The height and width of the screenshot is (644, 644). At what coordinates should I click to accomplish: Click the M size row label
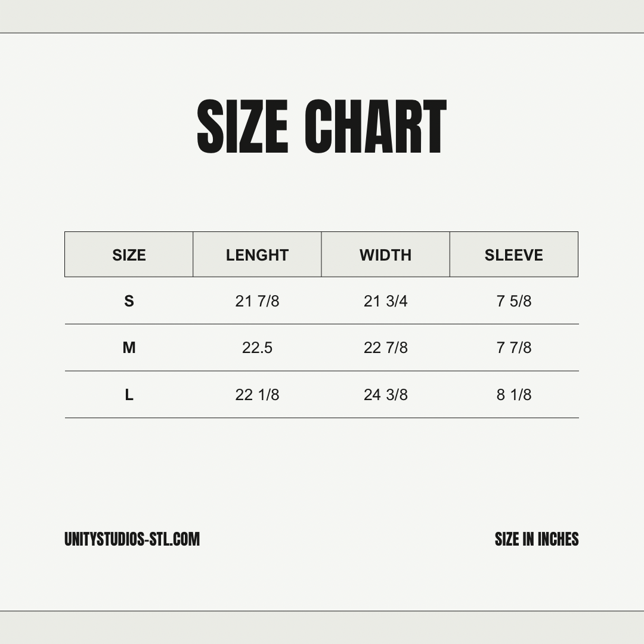[x=129, y=348]
